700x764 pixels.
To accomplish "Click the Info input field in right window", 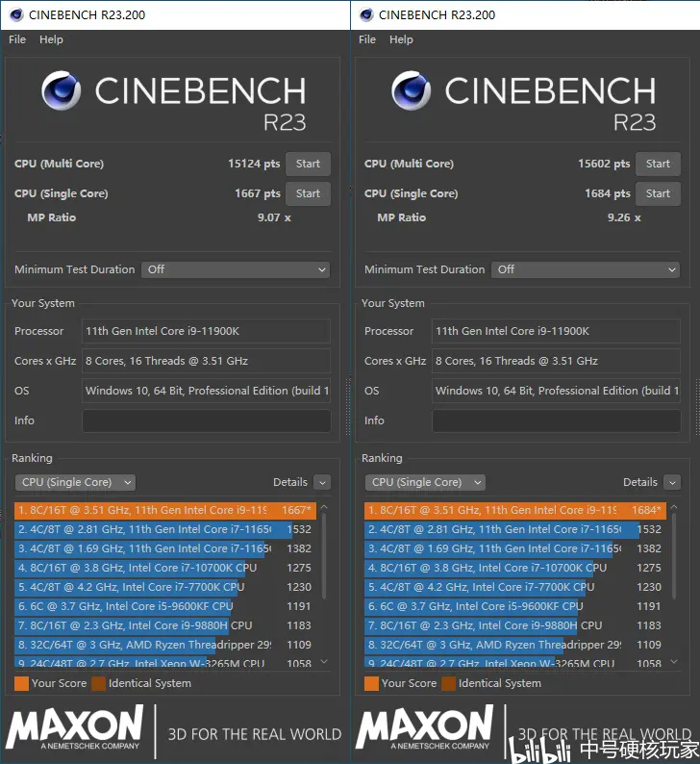I will click(557, 420).
